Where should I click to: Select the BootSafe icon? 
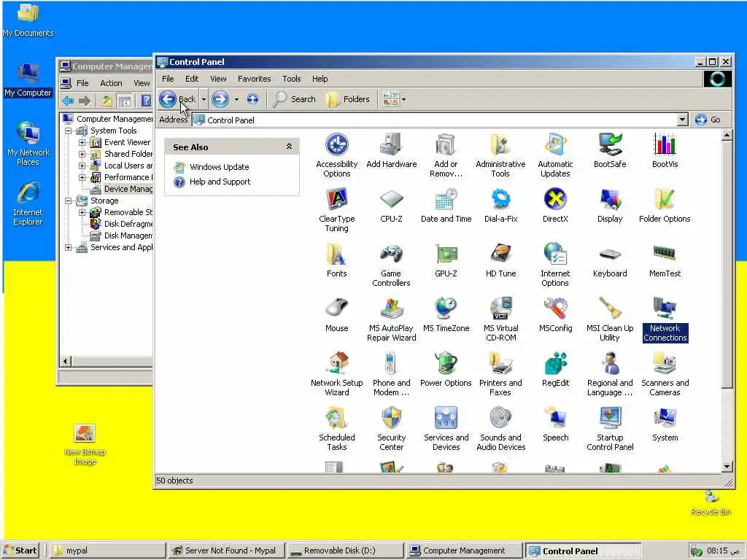[610, 150]
